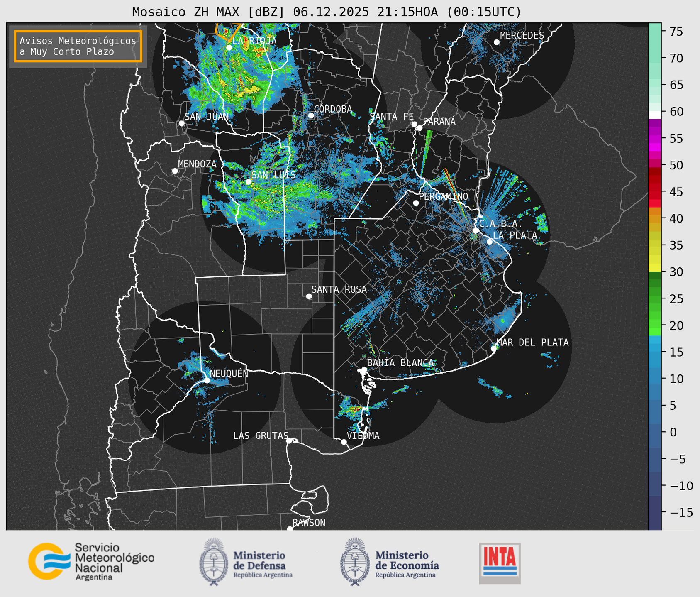Click the green 25 dBZ color band
700x597 pixels.
(x=655, y=299)
